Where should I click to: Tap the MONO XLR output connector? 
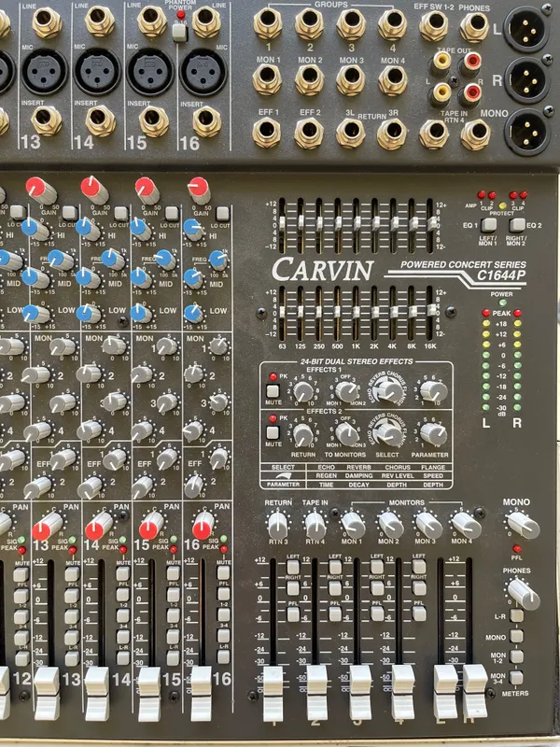point(526,132)
